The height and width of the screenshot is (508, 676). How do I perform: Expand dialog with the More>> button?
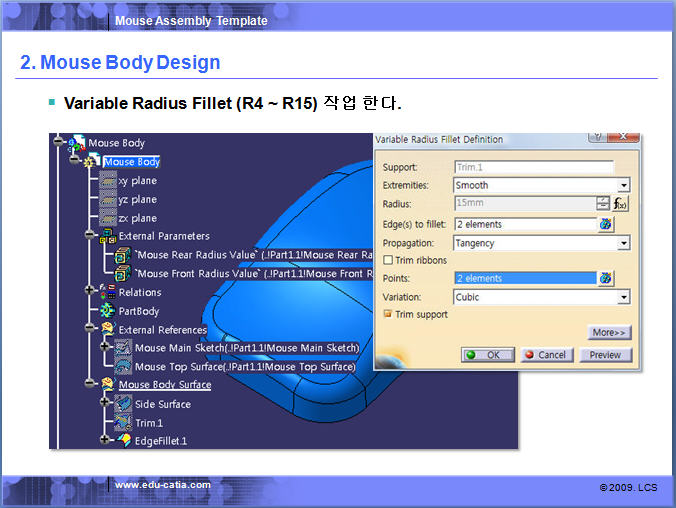click(x=609, y=333)
